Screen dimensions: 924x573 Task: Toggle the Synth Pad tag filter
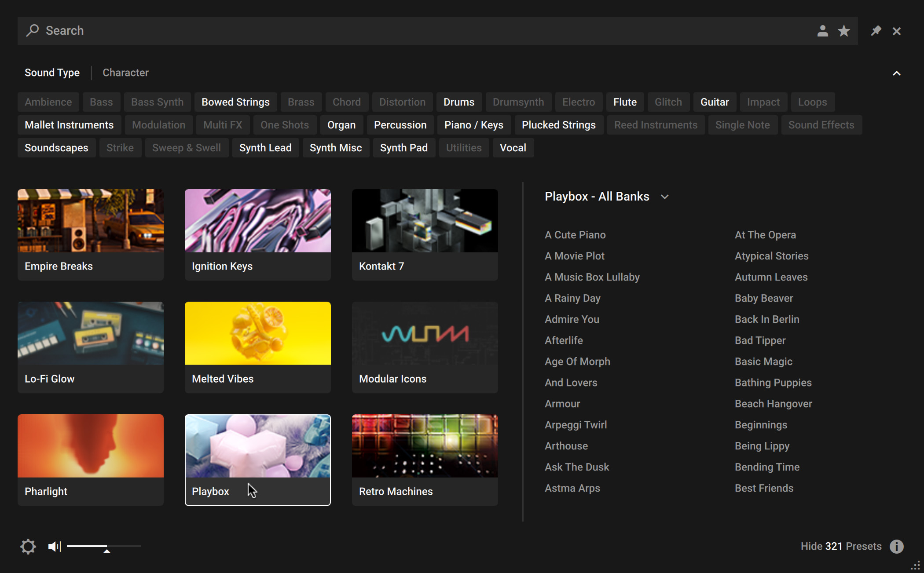[x=403, y=148]
